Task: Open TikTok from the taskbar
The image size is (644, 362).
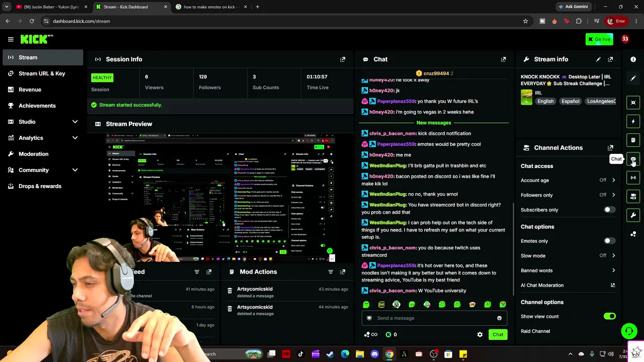Action: tap(301, 354)
